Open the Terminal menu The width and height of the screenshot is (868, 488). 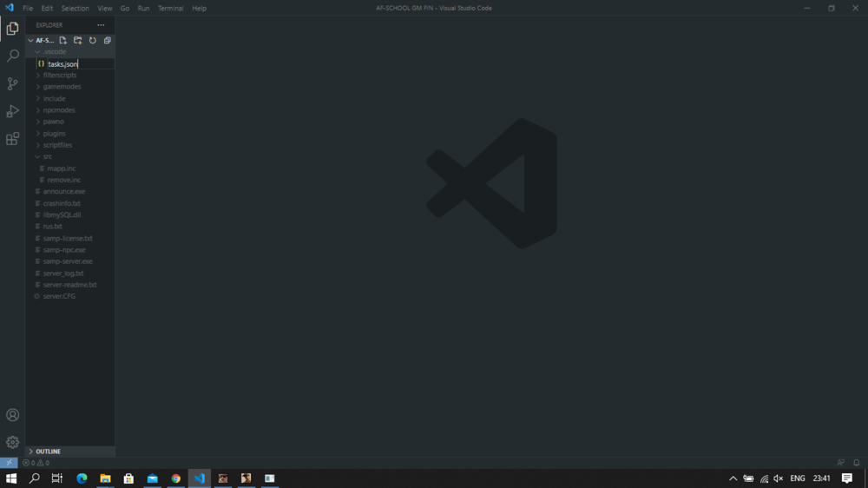point(170,9)
